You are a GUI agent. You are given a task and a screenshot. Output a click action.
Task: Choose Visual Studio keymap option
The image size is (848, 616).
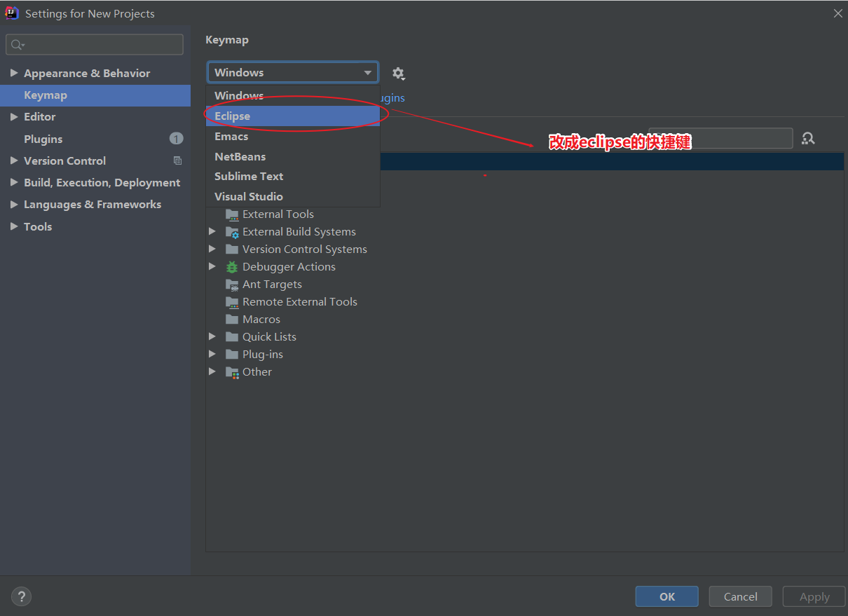[293, 197]
